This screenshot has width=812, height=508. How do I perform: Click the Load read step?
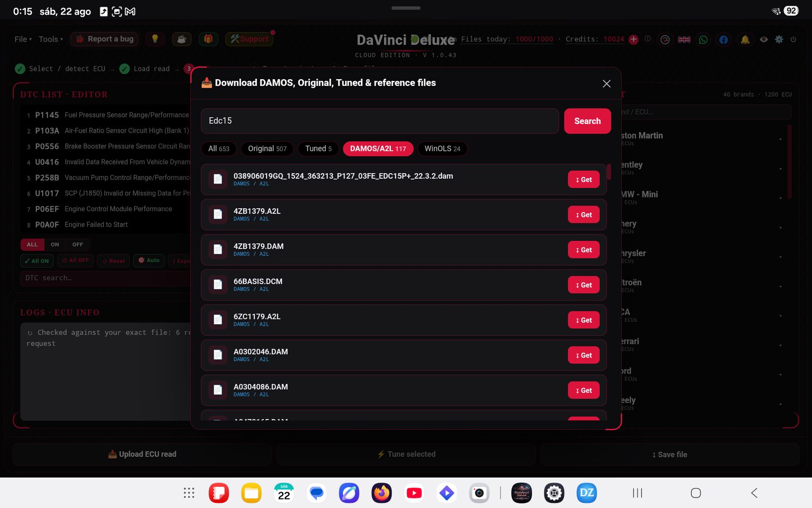(x=145, y=69)
